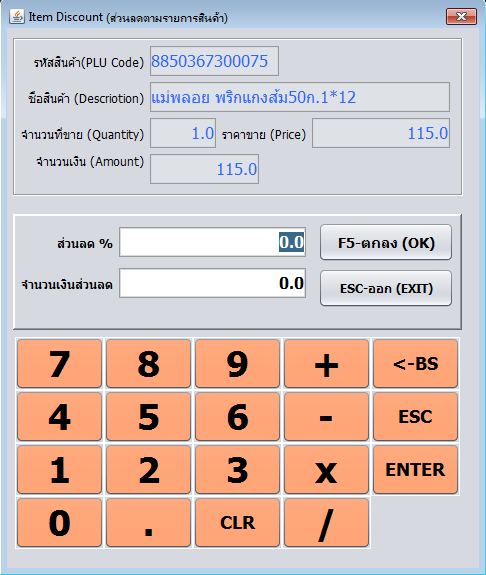Tap the orange ESC keypad key

click(x=416, y=417)
